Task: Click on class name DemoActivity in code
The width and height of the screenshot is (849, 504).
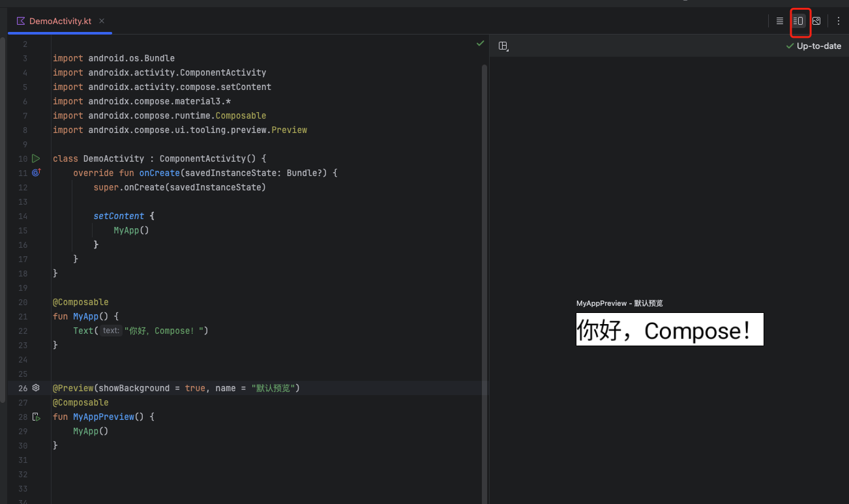Action: 113,158
